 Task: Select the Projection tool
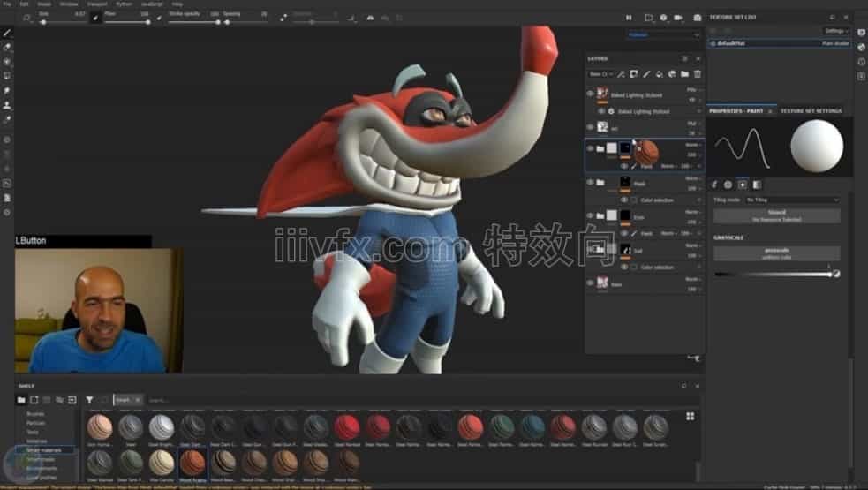coord(7,62)
